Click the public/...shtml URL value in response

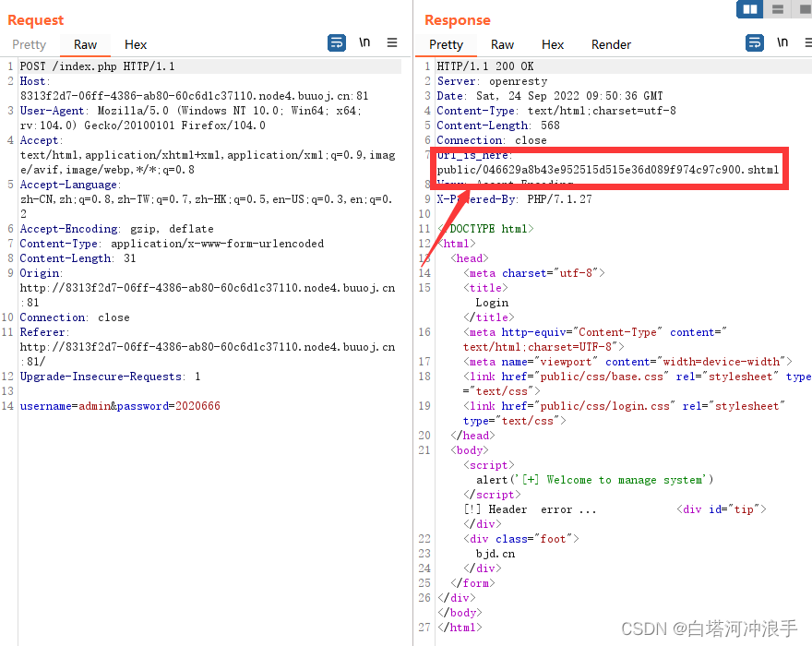[608, 170]
